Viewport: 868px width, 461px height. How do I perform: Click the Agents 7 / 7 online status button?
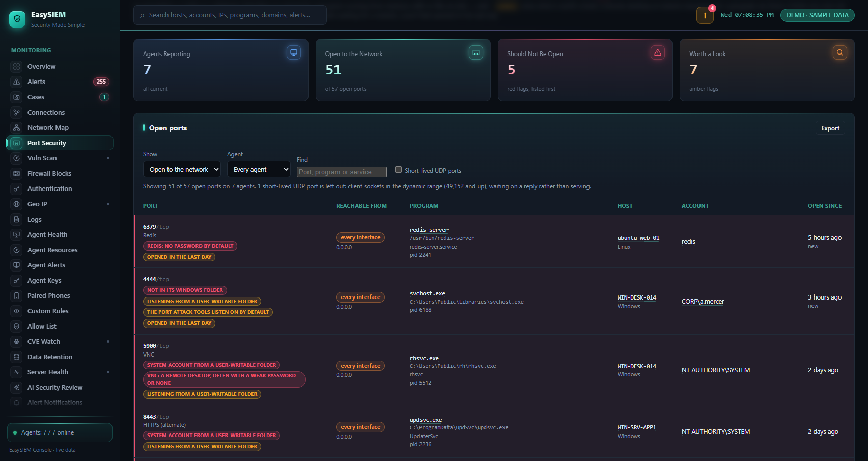60,432
